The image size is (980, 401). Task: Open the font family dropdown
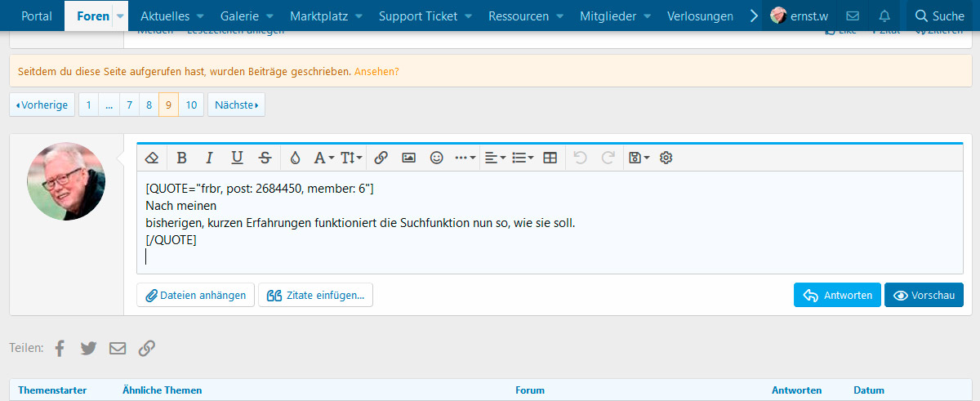click(324, 158)
